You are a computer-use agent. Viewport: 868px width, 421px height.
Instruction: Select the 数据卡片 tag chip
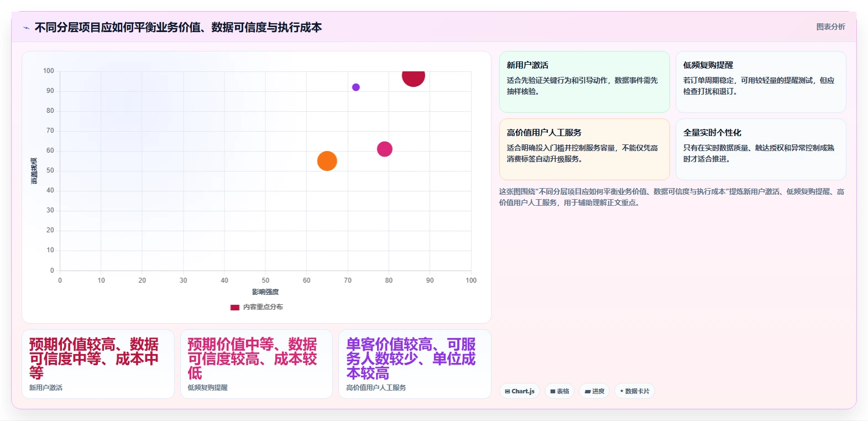click(x=635, y=391)
